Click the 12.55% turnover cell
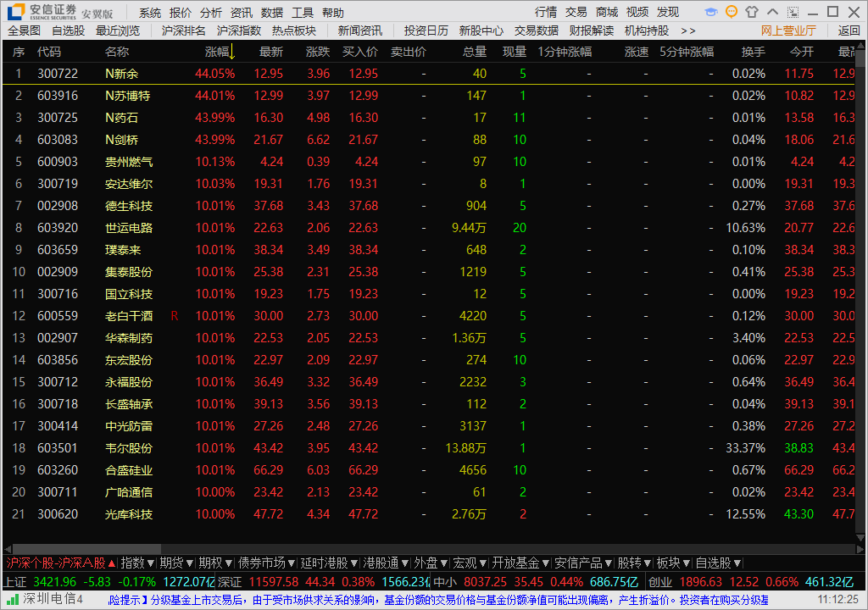The height and width of the screenshot is (610, 868). point(746,514)
